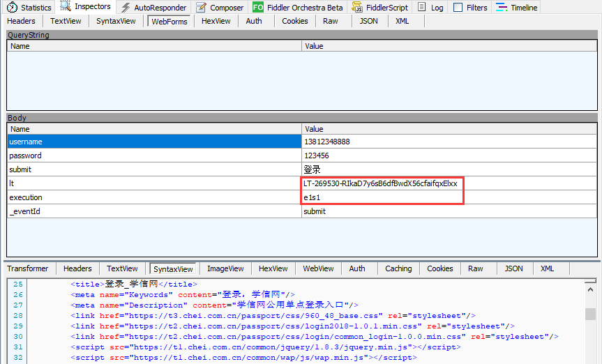This screenshot has width=602, height=364.
Task: Select the execution name cell
Action: click(x=154, y=197)
